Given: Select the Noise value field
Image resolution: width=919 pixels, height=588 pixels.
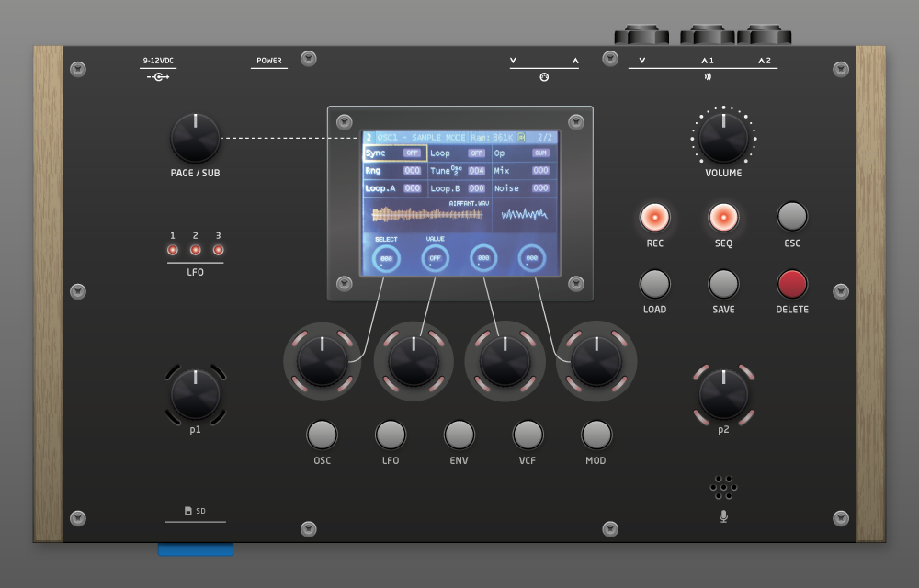Looking at the screenshot, I should [x=540, y=188].
